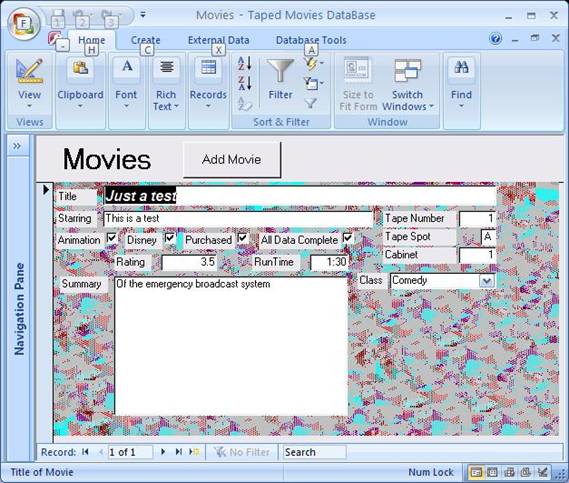Click the Office Button orb

pyautogui.click(x=23, y=25)
